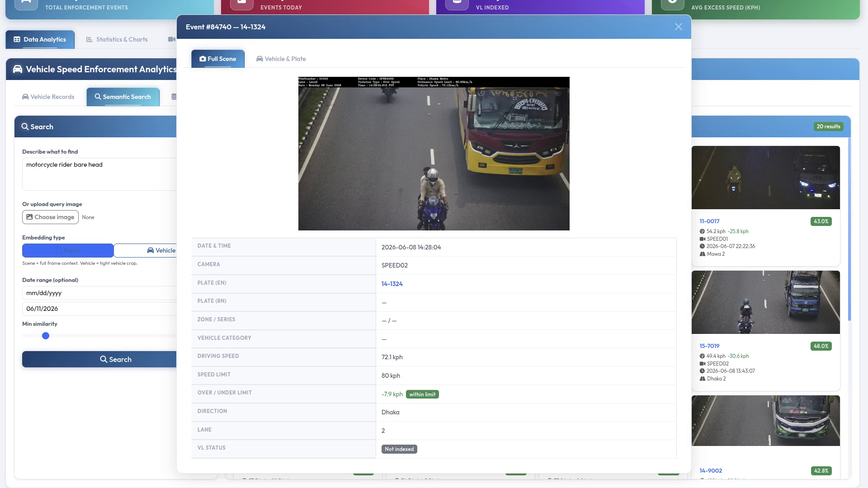Open the Statistics & Charts tab
This screenshot has width=868, height=488.
tap(117, 39)
